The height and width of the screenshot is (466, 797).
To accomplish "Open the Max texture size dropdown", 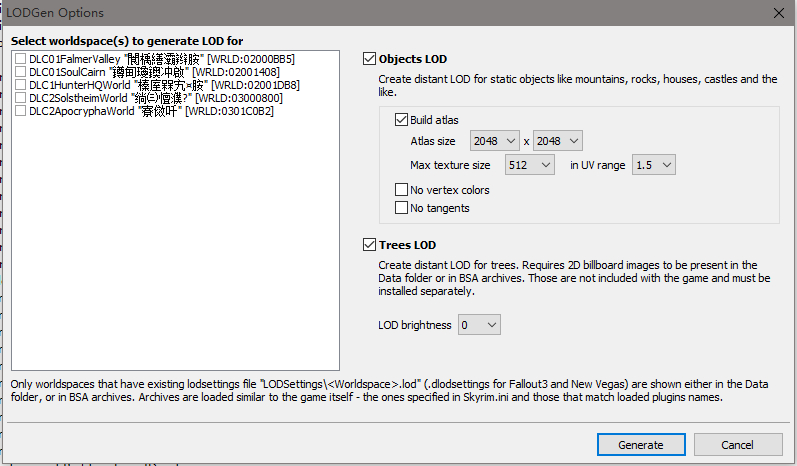I will [530, 165].
